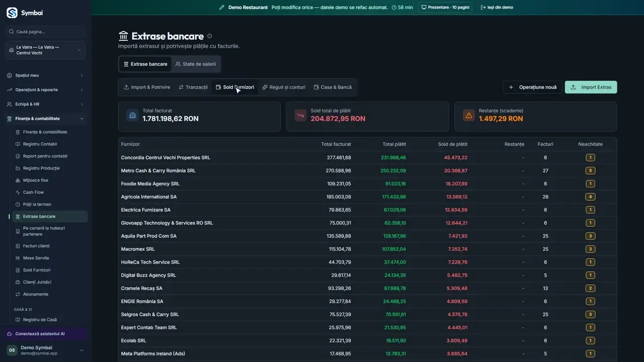Click the Restanțe warning triangle icon

pos(469,115)
